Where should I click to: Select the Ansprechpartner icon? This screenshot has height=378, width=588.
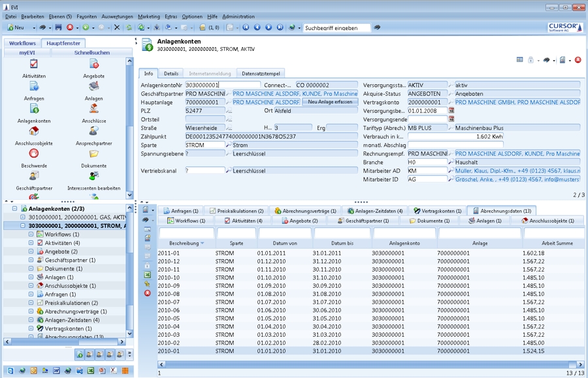[x=94, y=131]
